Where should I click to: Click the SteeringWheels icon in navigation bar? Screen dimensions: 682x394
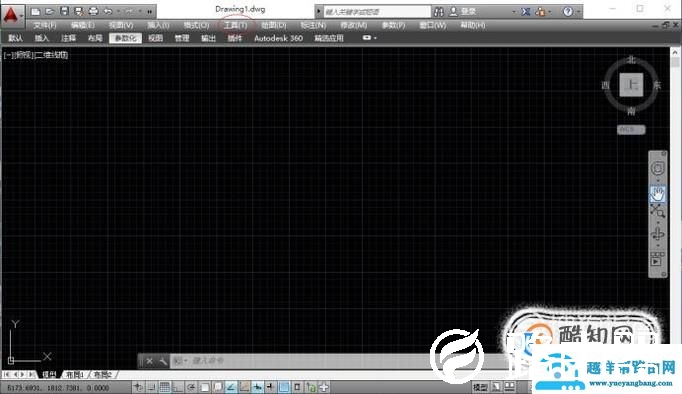657,168
